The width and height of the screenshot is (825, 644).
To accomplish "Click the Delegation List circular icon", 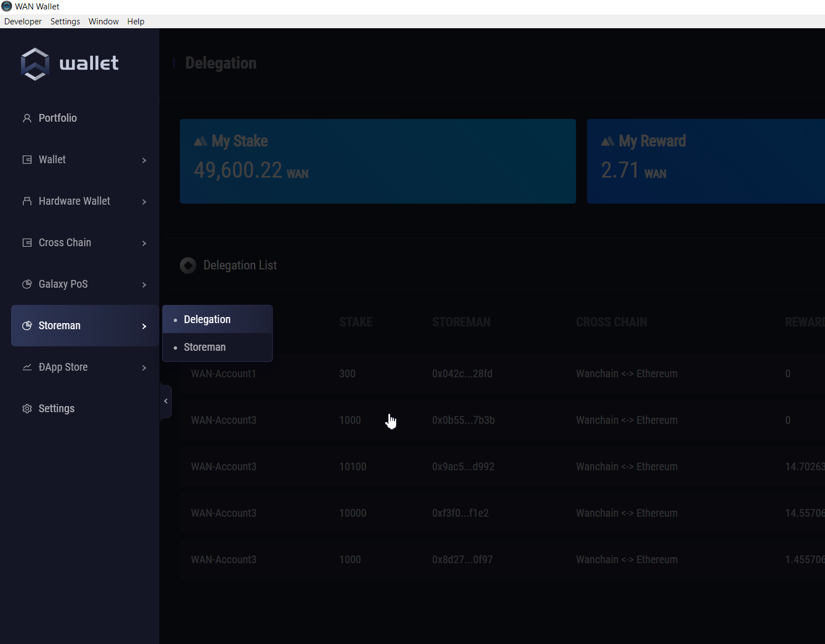I will 188,266.
